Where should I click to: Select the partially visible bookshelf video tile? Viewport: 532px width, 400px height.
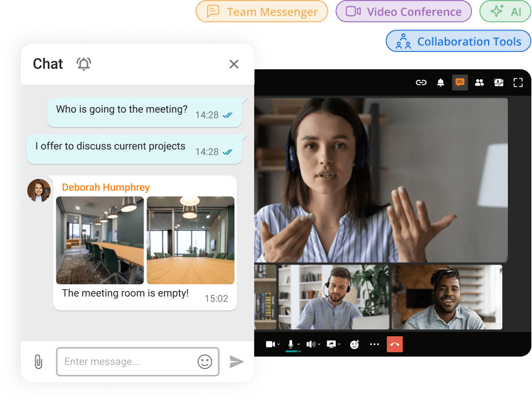pos(265,297)
